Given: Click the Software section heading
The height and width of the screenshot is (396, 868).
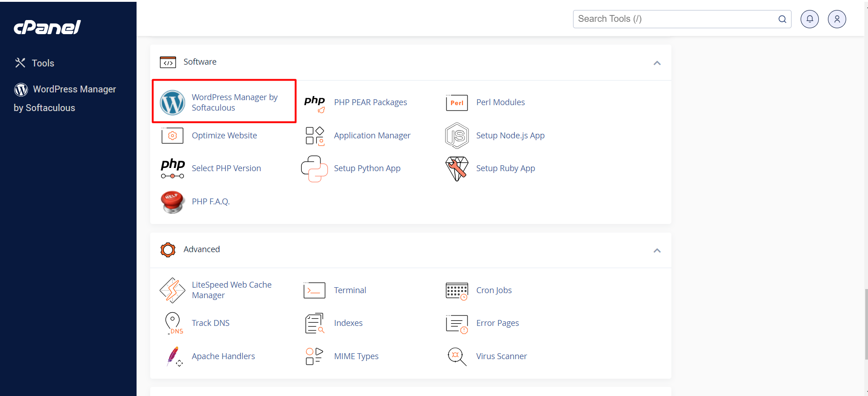Looking at the screenshot, I should point(200,62).
